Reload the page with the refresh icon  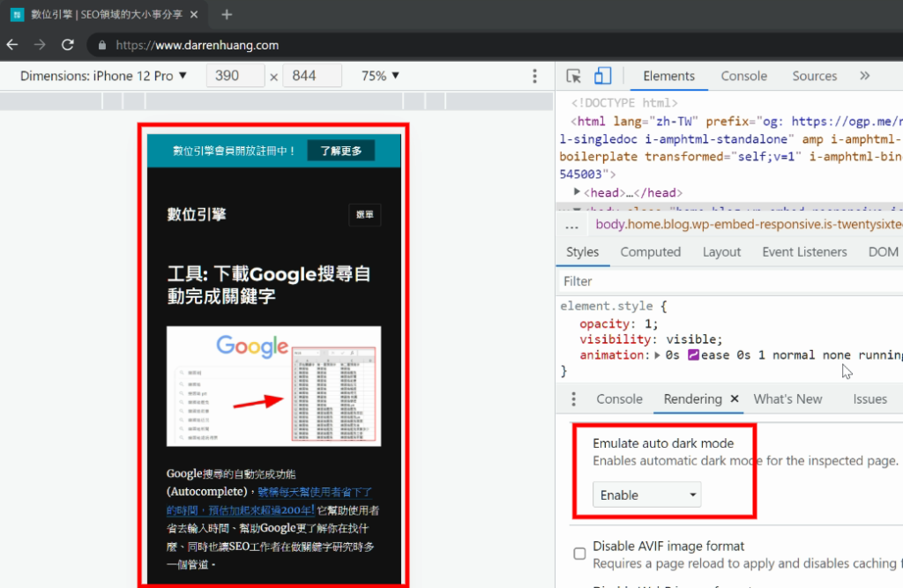tap(67, 45)
